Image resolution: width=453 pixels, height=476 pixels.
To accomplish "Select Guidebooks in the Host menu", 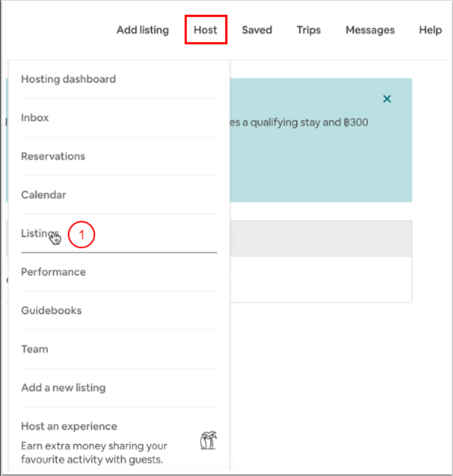I will [x=51, y=310].
